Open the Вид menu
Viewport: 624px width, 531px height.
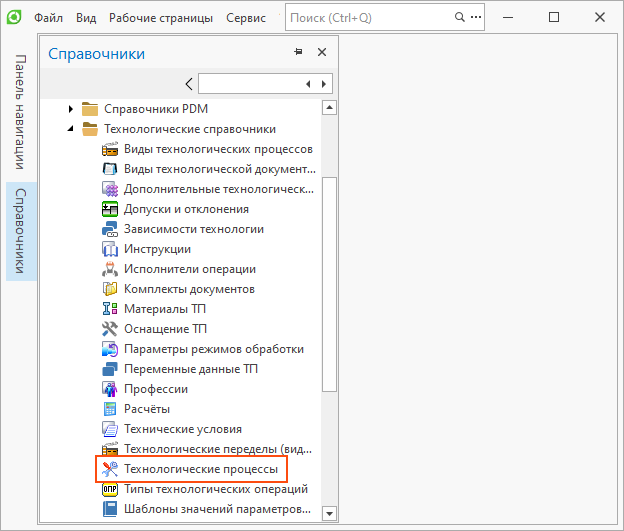(x=86, y=18)
